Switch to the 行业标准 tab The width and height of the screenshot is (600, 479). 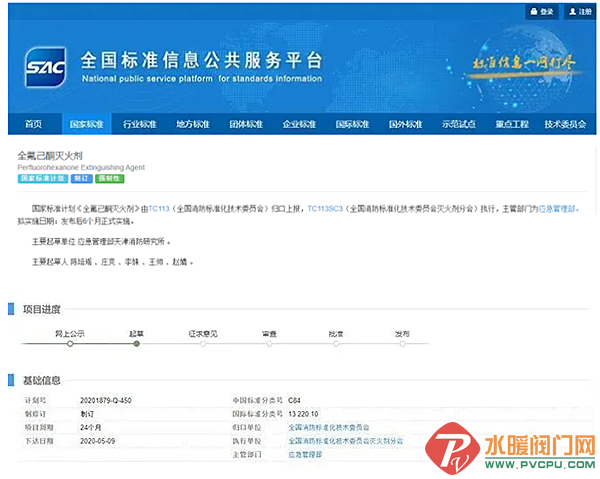tap(140, 124)
